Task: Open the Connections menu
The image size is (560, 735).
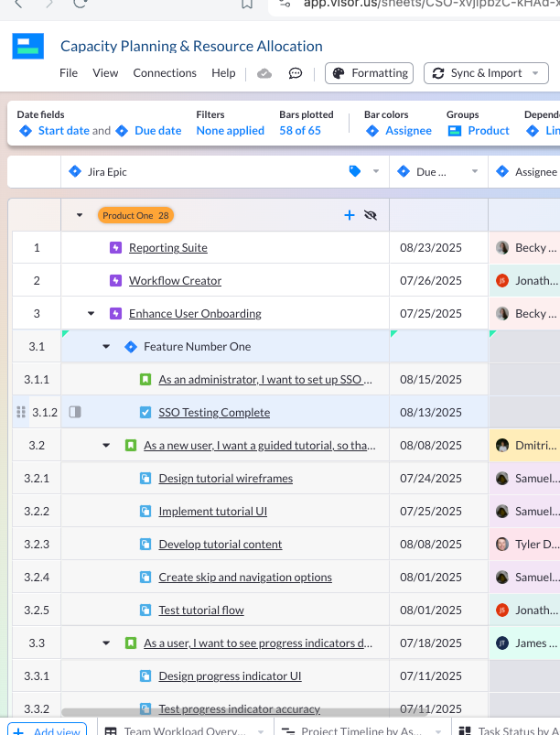Action: (x=165, y=73)
